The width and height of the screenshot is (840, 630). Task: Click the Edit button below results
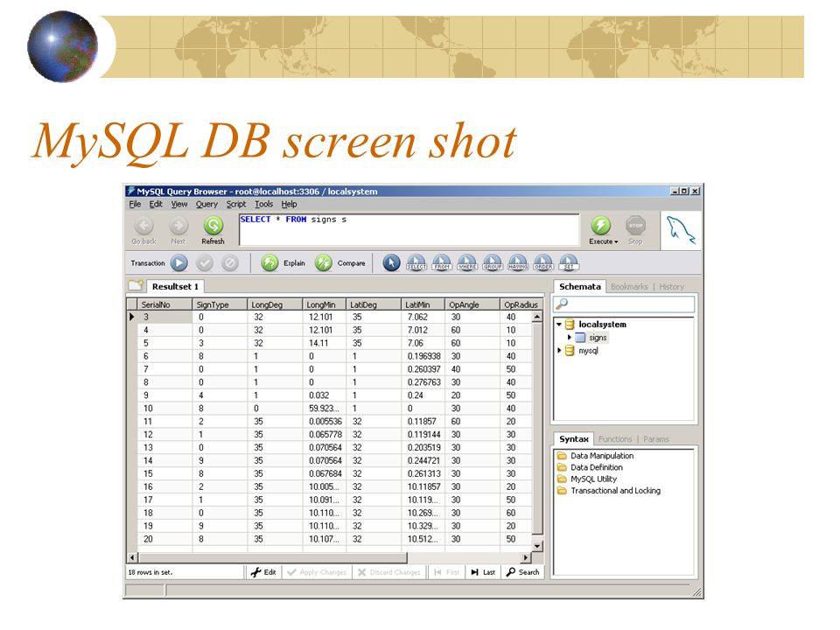[x=263, y=572]
